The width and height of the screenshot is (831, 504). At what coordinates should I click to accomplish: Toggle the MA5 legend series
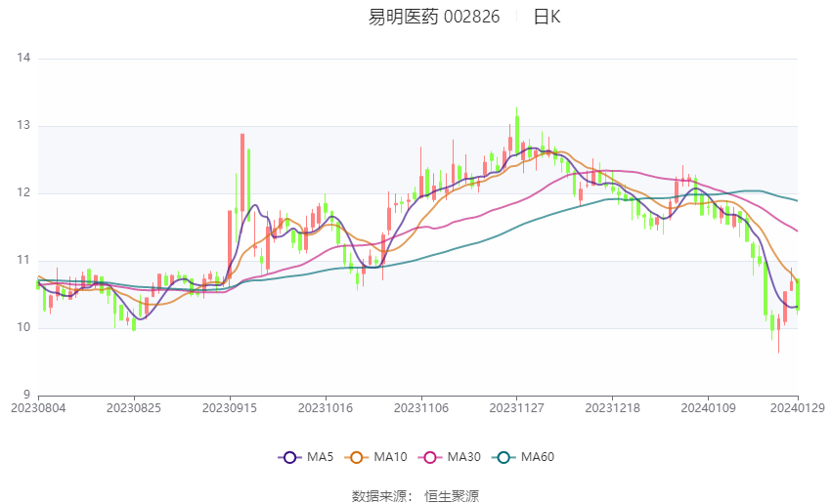(x=306, y=457)
